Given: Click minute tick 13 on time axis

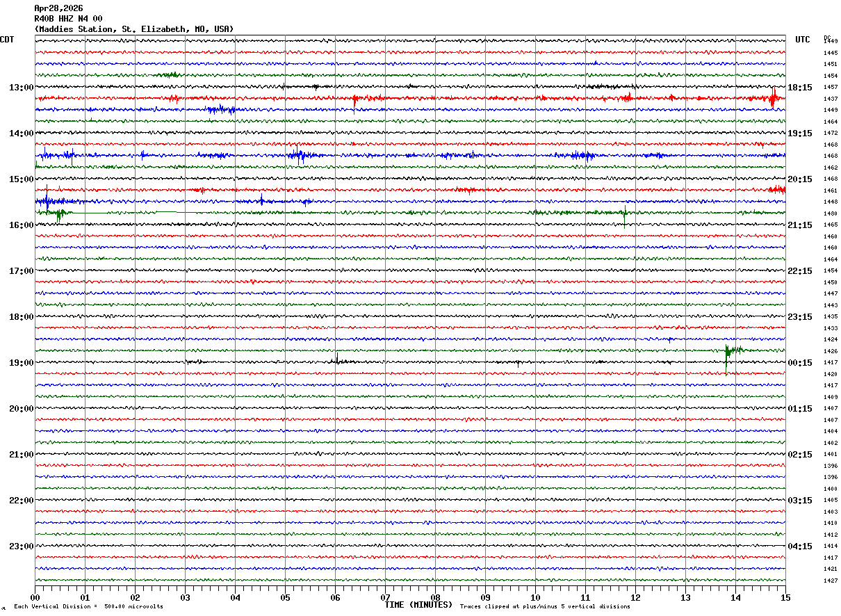Looking at the screenshot, I should point(685,597).
